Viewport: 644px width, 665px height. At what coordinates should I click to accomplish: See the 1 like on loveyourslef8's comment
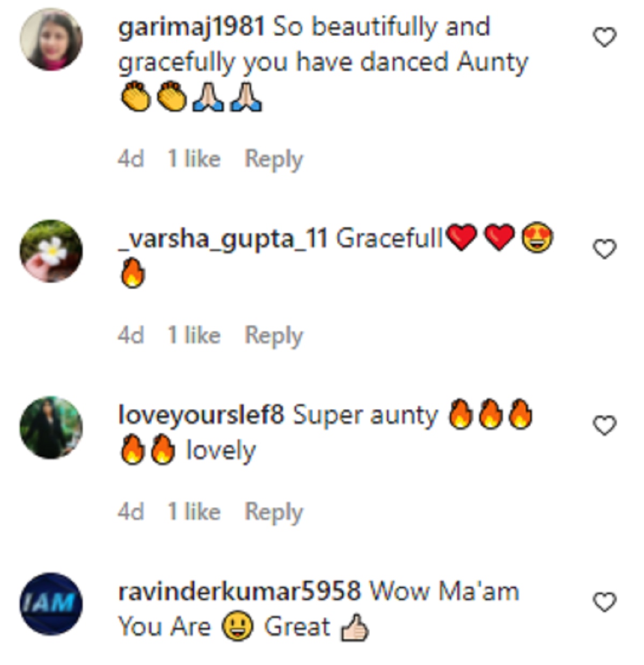click(x=194, y=512)
